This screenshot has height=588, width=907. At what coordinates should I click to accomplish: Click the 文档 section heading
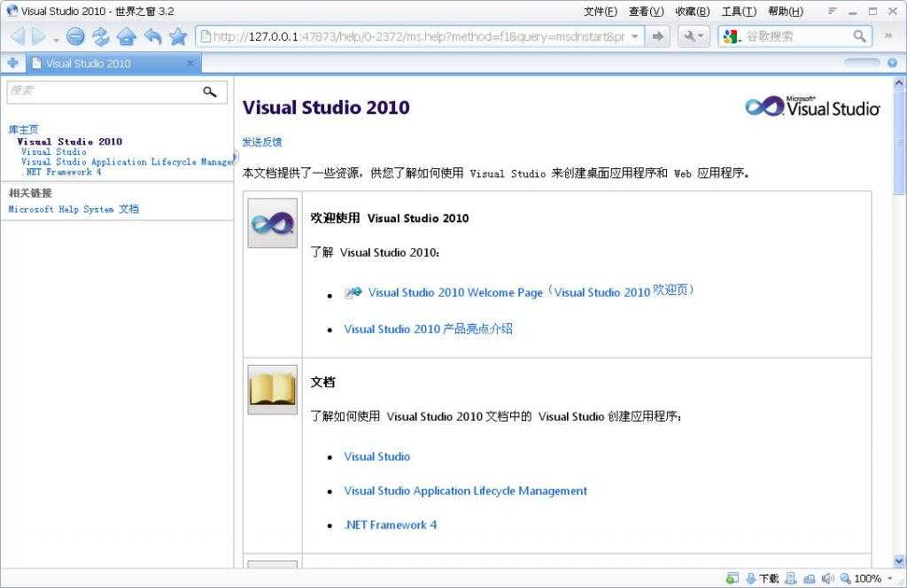pos(322,382)
